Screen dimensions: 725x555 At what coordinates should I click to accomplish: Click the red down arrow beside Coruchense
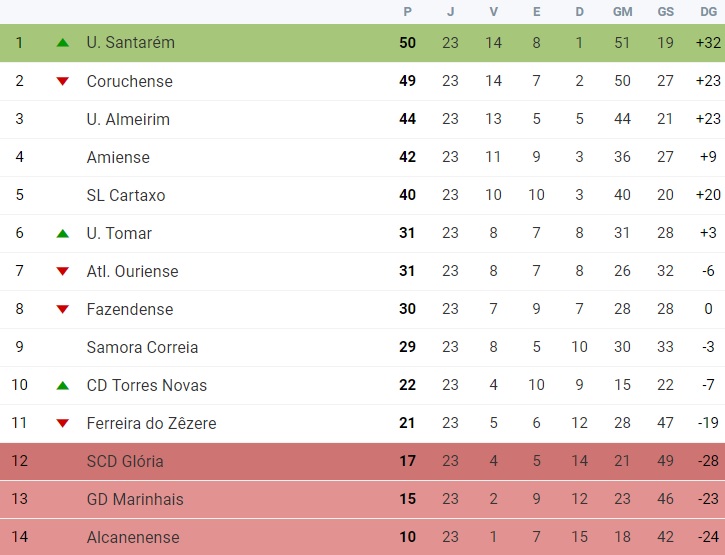tap(62, 81)
